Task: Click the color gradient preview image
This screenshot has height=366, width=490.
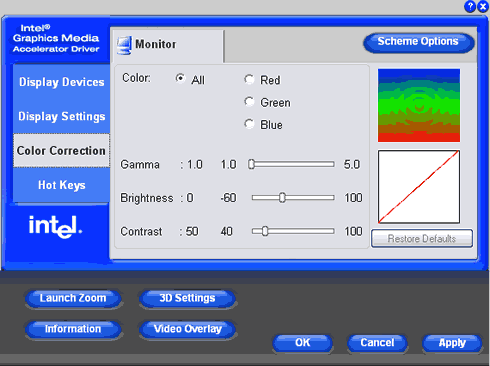Action: pyautogui.click(x=419, y=105)
